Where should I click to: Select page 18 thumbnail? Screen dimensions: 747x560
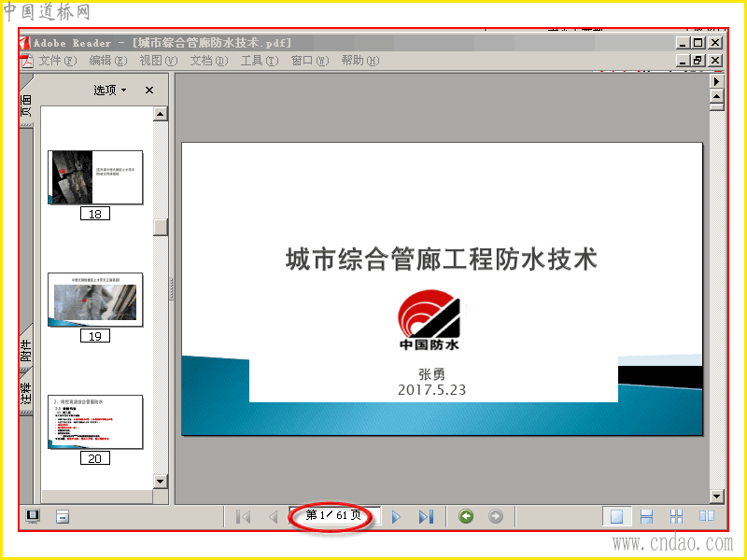click(x=95, y=177)
